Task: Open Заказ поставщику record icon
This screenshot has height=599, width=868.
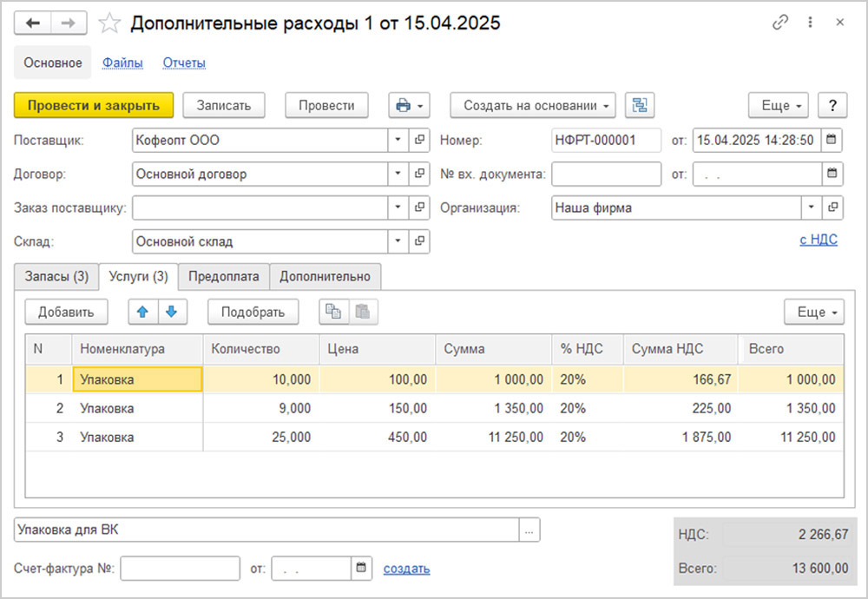Action: coord(419,207)
